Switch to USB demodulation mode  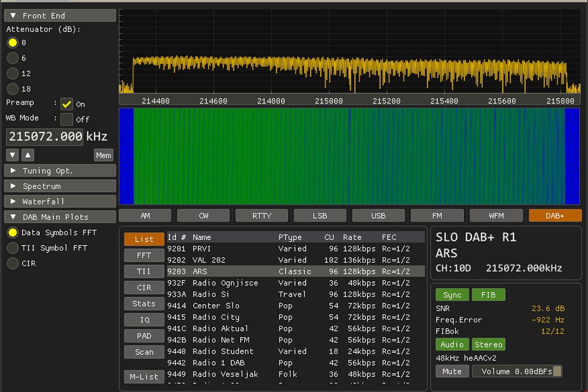[378, 216]
